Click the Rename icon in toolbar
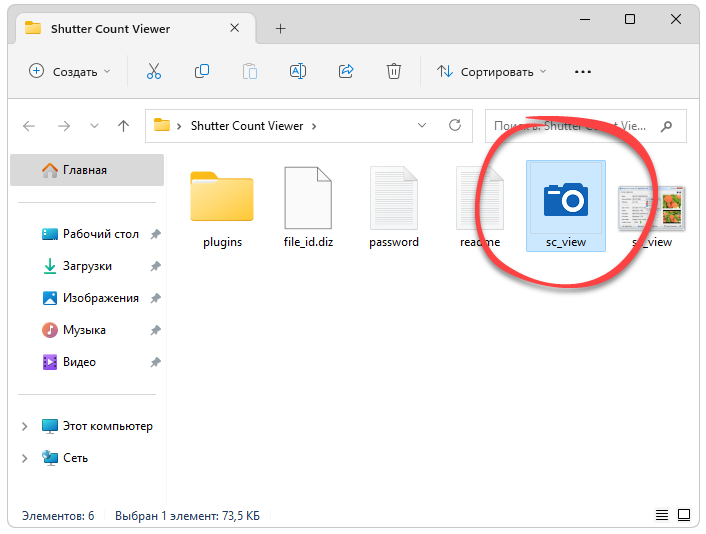This screenshot has width=706, height=534. [298, 71]
